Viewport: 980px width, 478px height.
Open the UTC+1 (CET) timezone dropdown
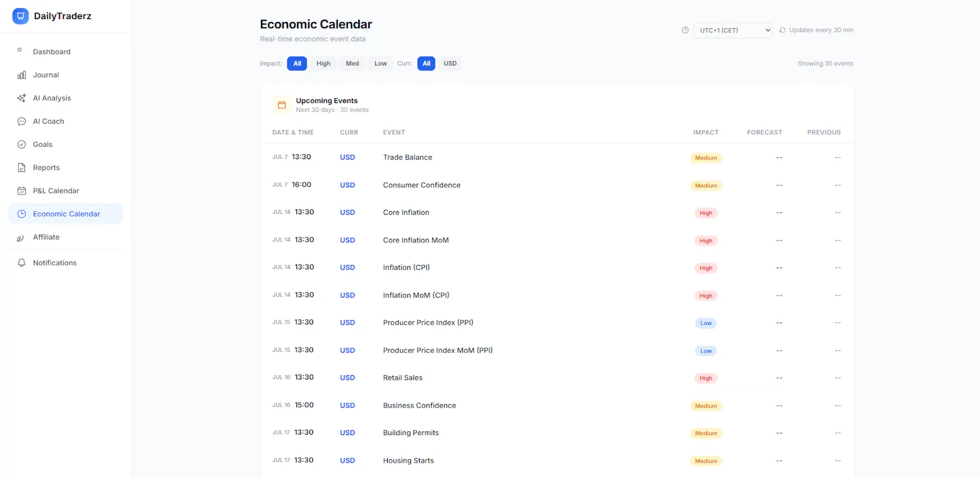733,30
